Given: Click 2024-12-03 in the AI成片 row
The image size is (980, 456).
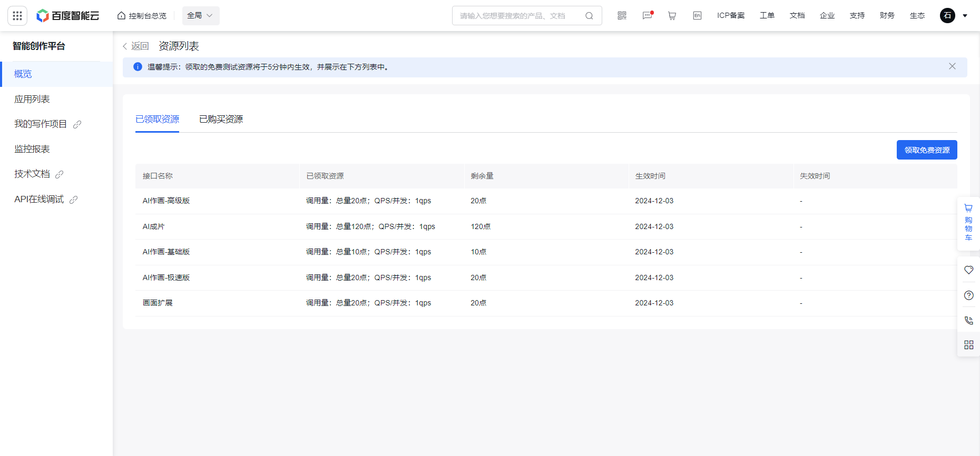Looking at the screenshot, I should click(x=654, y=227).
